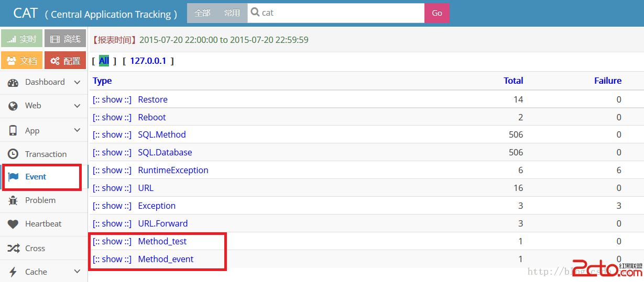Viewport: 644px width, 282px height.
Task: Select the 127.0.0.1 machine link
Action: click(x=148, y=61)
